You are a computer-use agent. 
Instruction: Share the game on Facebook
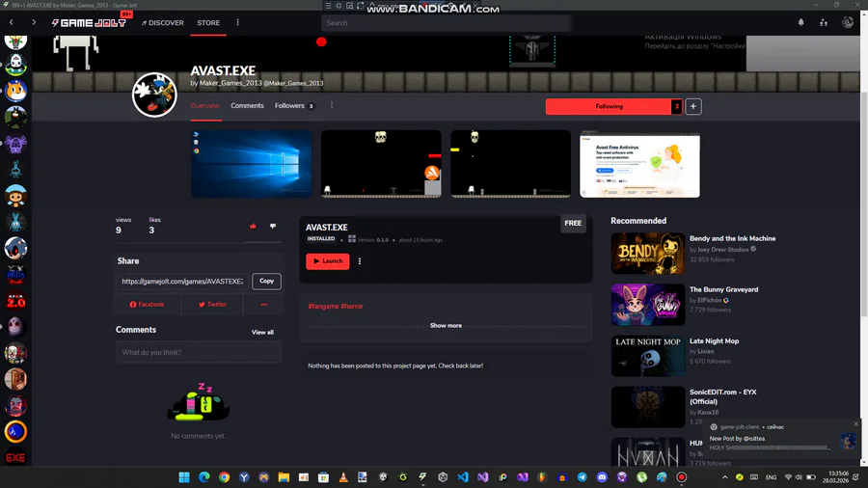click(147, 305)
